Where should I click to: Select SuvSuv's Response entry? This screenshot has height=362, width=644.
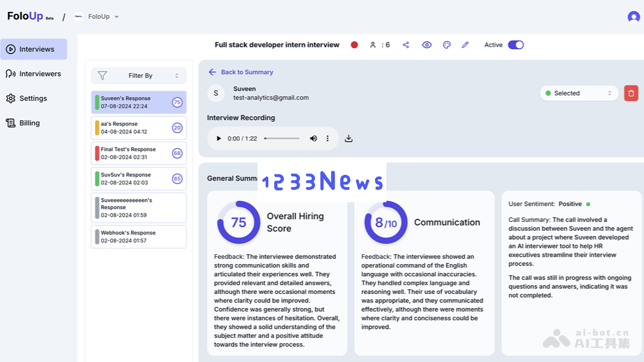pyautogui.click(x=139, y=179)
